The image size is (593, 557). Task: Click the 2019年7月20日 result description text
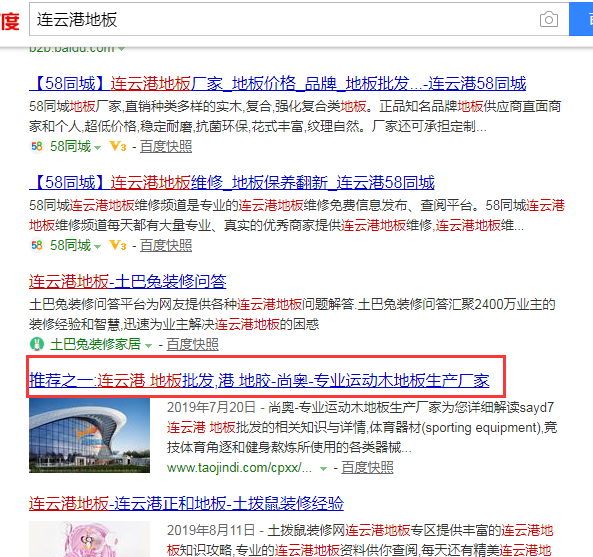pyautogui.click(x=362, y=427)
